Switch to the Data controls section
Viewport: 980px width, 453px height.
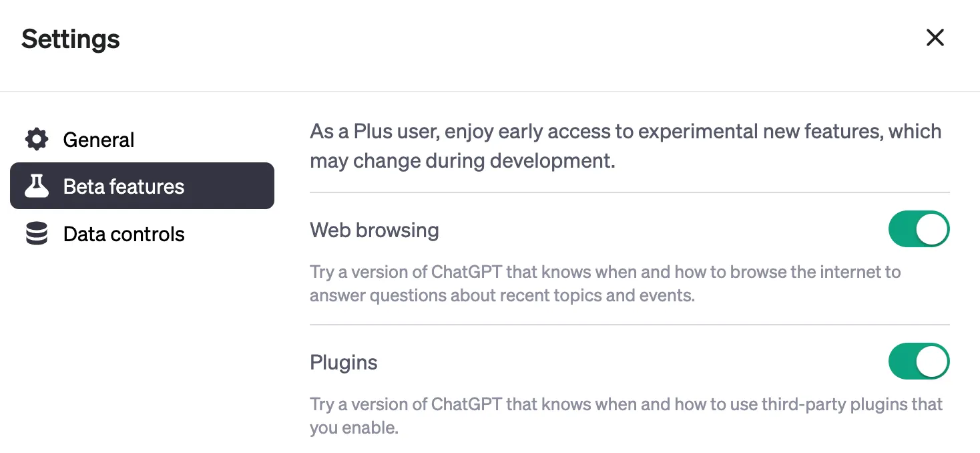(x=124, y=234)
